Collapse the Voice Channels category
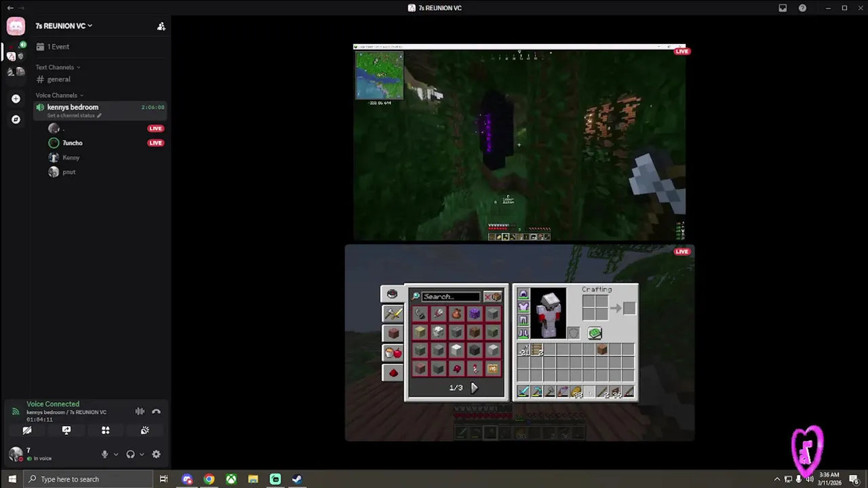Screen dimensions: 868x488 60,95
